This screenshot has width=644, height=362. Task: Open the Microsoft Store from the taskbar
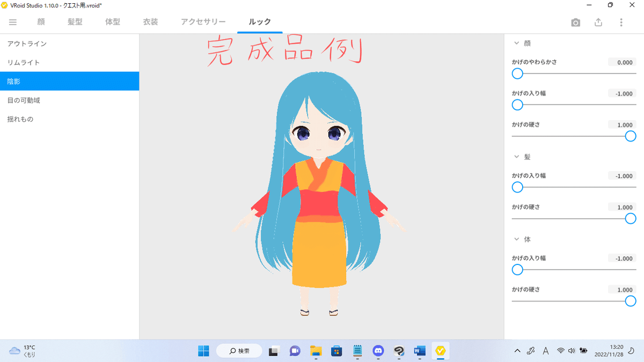point(336,351)
